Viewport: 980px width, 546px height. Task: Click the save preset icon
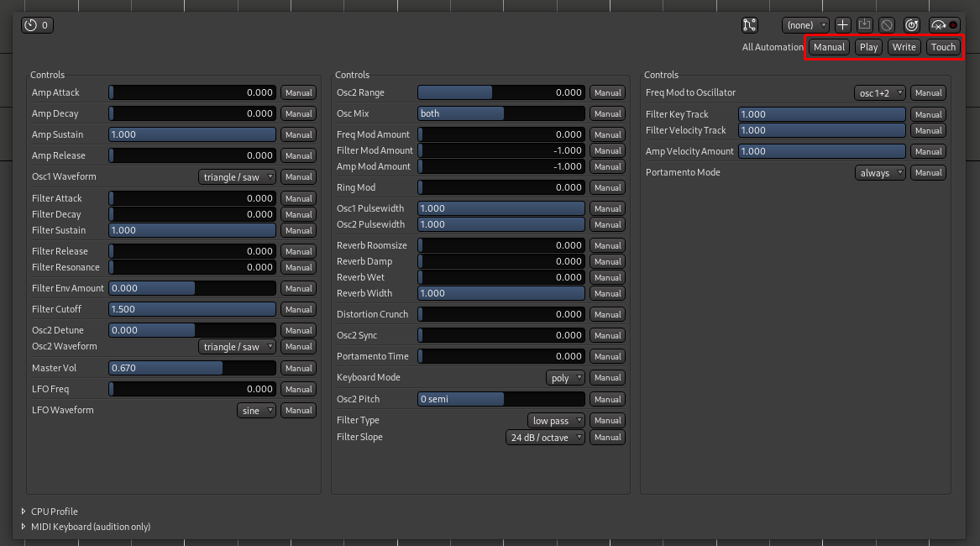(865, 25)
